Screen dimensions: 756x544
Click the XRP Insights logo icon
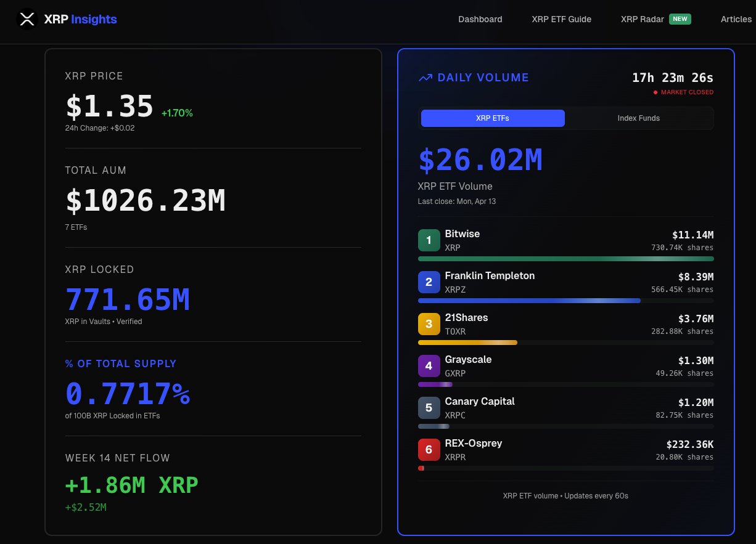point(27,19)
